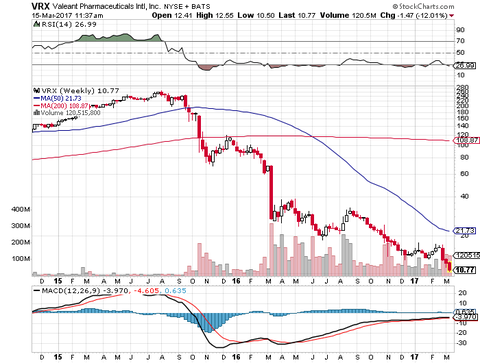Click the 'MACD(12,26,9) -3.970' label
This screenshot has height=363, width=480.
point(85,291)
